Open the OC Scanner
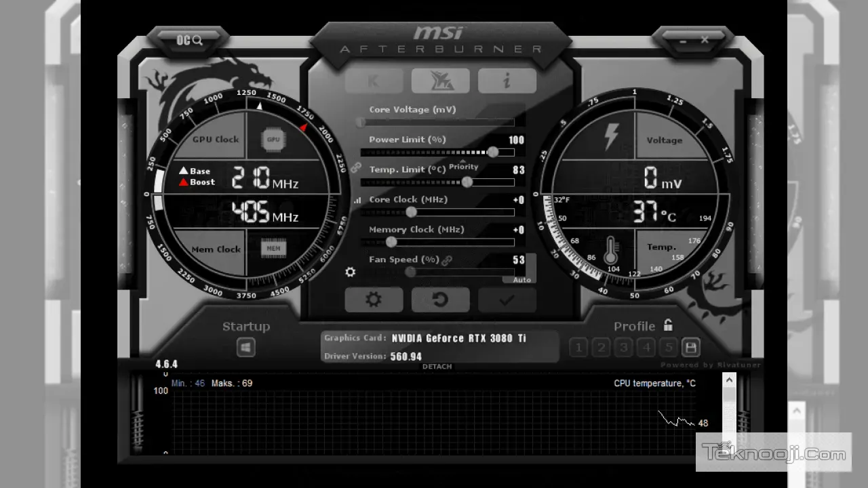Image resolution: width=868 pixels, height=488 pixels. (189, 41)
